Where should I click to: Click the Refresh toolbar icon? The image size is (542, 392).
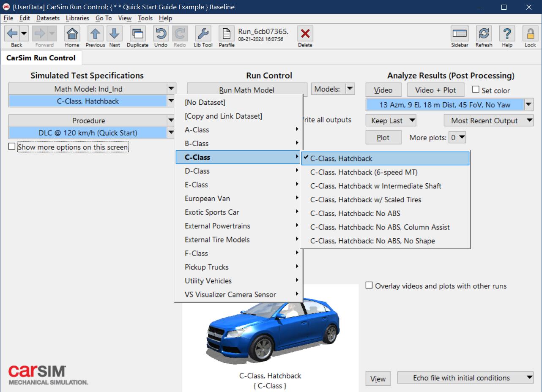tap(484, 33)
